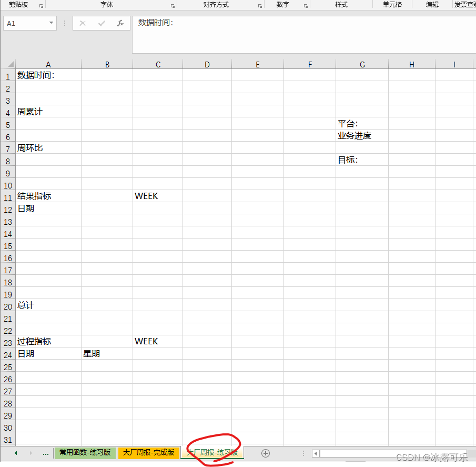Add a new sheet with plus button
The image size is (476, 467).
[x=265, y=453]
